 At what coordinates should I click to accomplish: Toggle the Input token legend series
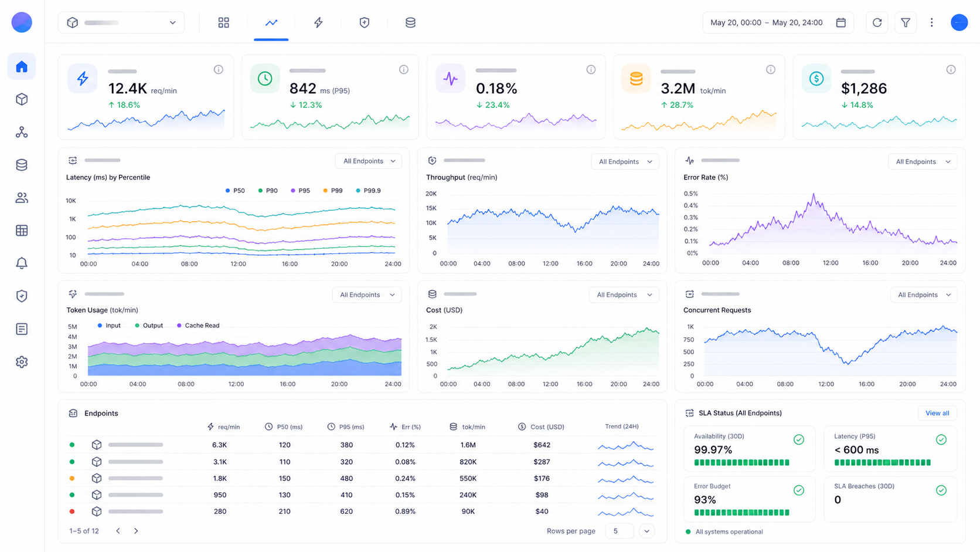pos(109,326)
